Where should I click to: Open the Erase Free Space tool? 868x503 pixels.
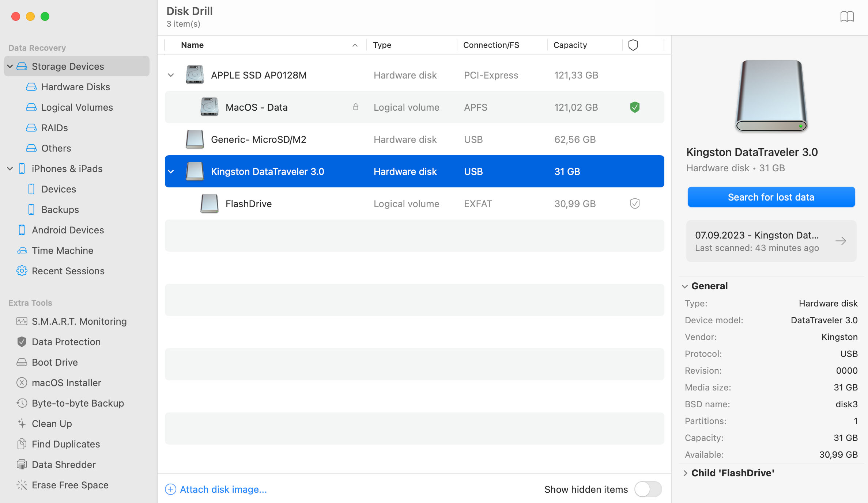[x=70, y=485]
